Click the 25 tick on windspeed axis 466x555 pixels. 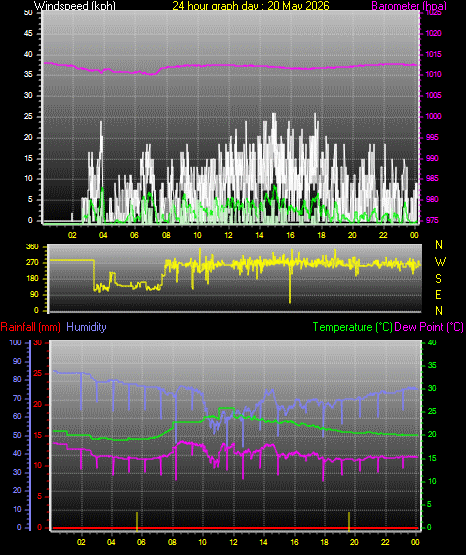(x=28, y=116)
